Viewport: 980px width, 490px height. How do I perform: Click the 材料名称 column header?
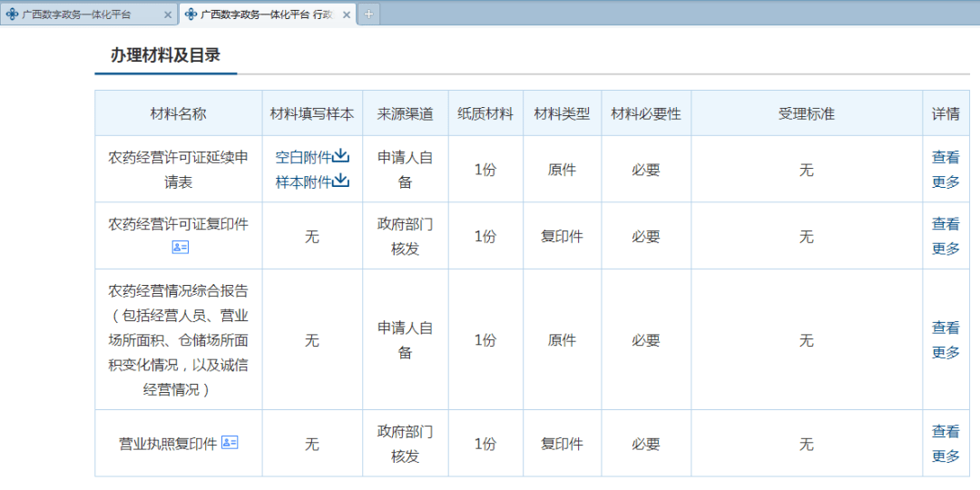(x=178, y=113)
